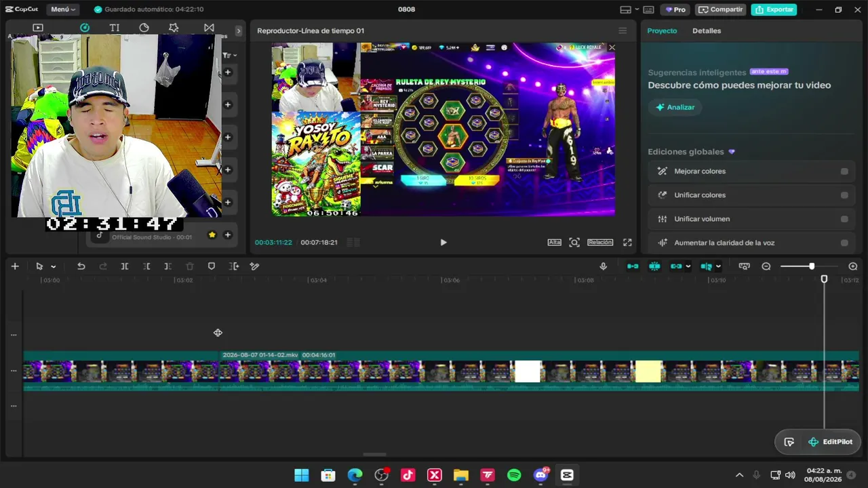
Task: Open the video track options dots
Action: click(x=14, y=371)
